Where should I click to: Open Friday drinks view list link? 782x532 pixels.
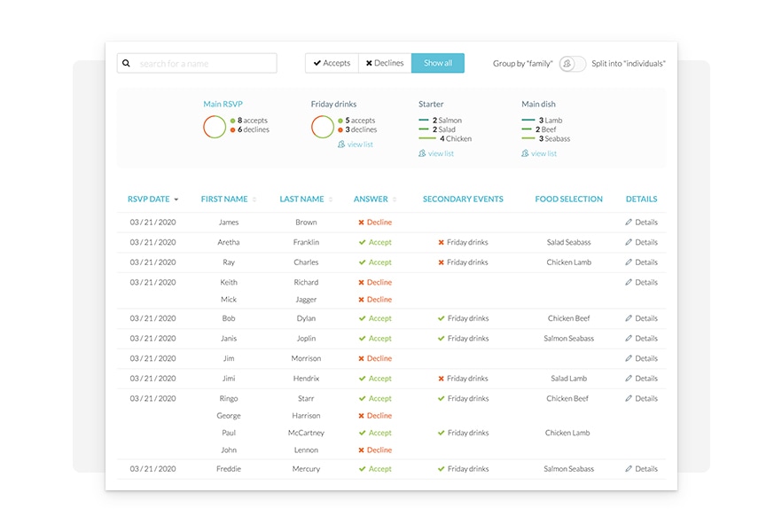click(x=360, y=145)
